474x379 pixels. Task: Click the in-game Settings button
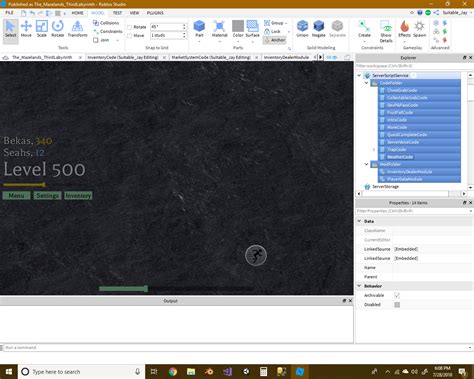tap(47, 195)
